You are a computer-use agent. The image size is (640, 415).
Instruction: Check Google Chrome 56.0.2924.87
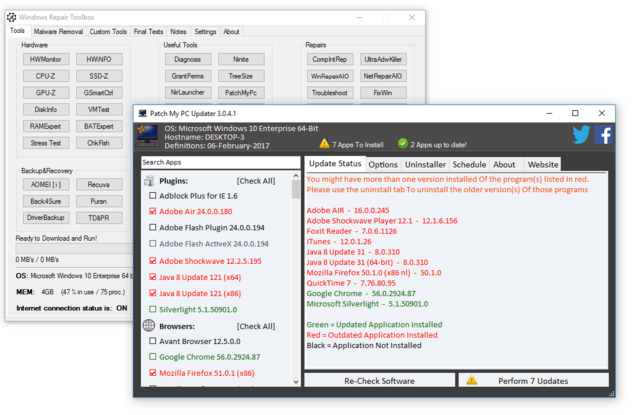pyautogui.click(x=153, y=357)
